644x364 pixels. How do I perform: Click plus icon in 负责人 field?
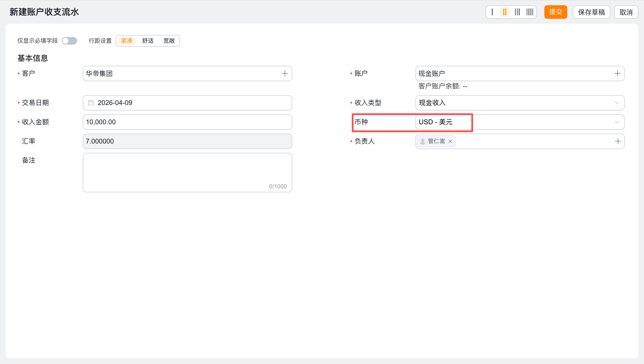(618, 141)
